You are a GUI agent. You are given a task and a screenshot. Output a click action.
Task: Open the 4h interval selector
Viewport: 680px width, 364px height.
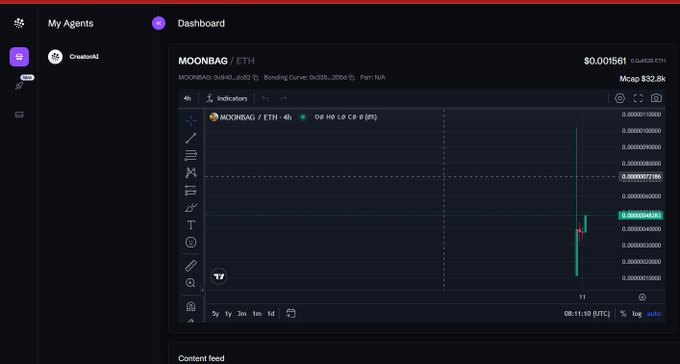[187, 98]
